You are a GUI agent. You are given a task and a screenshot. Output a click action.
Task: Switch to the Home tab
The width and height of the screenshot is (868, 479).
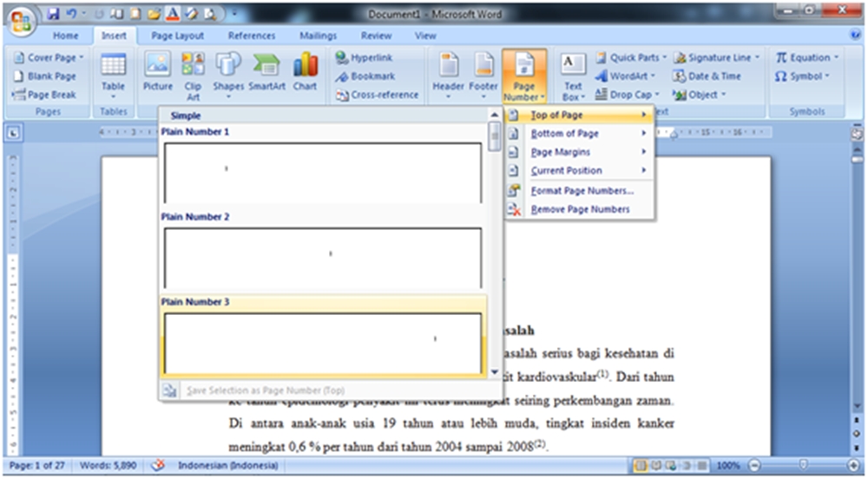[66, 36]
